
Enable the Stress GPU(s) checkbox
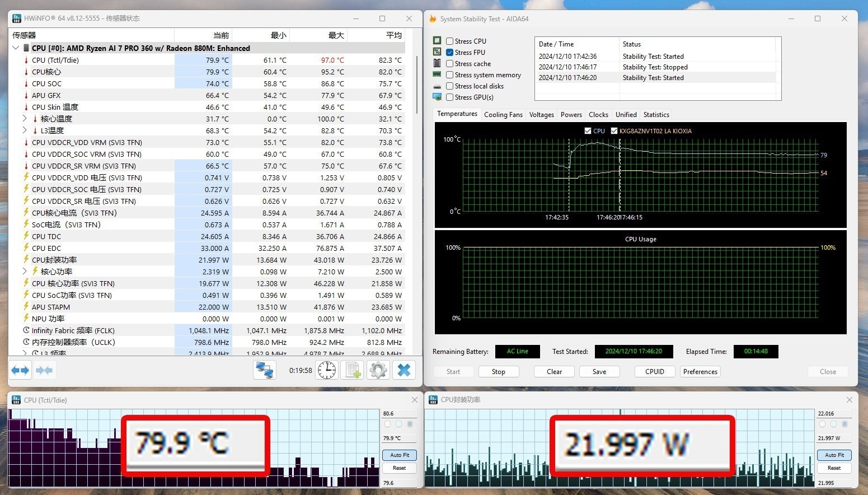449,97
